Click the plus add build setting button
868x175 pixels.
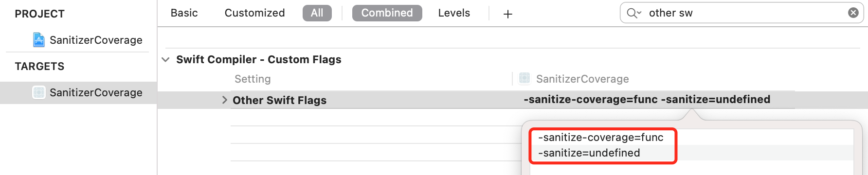[507, 14]
